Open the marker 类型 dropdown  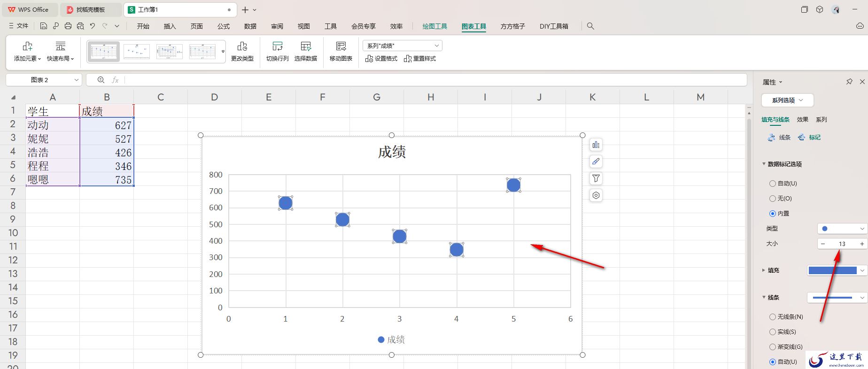pyautogui.click(x=842, y=229)
